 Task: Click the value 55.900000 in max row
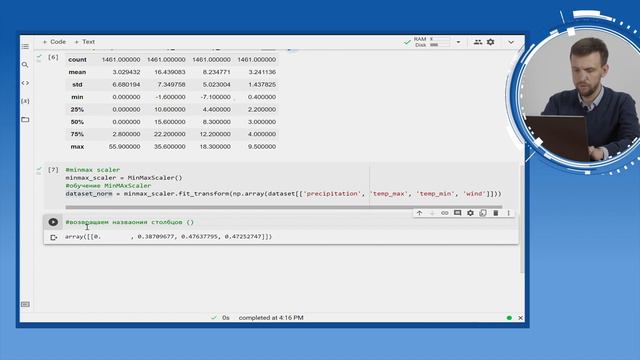124,147
